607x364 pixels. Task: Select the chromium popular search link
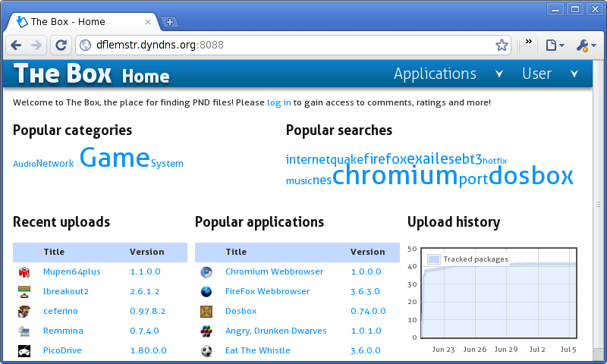[395, 176]
